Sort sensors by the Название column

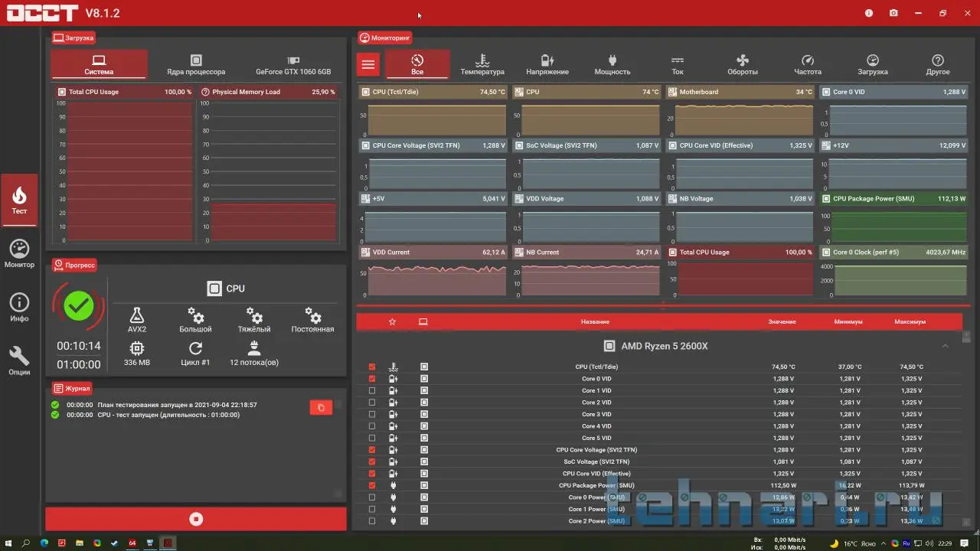tap(595, 322)
